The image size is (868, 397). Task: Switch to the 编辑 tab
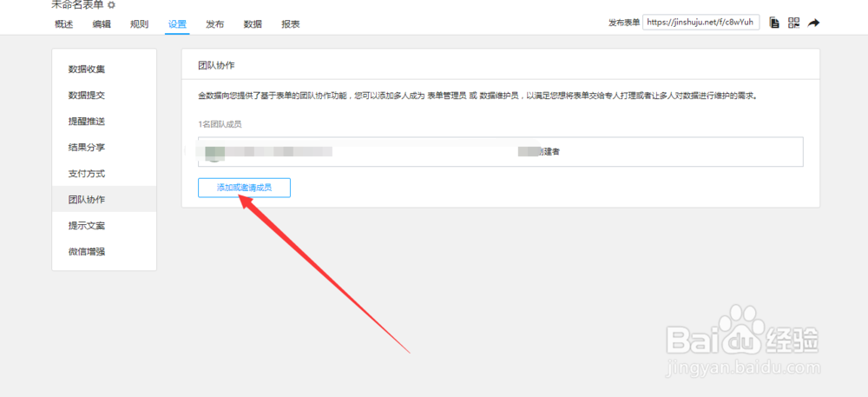[102, 24]
